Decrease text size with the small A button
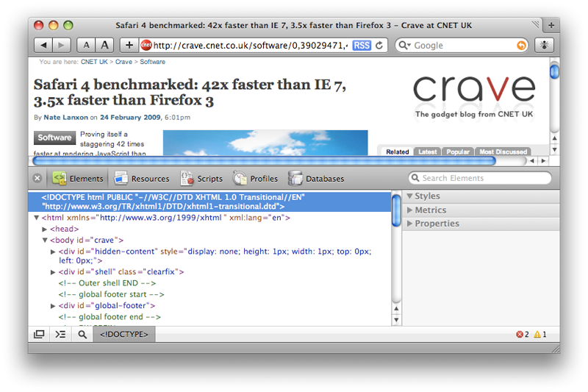The width and height of the screenshot is (588, 392). tap(86, 46)
